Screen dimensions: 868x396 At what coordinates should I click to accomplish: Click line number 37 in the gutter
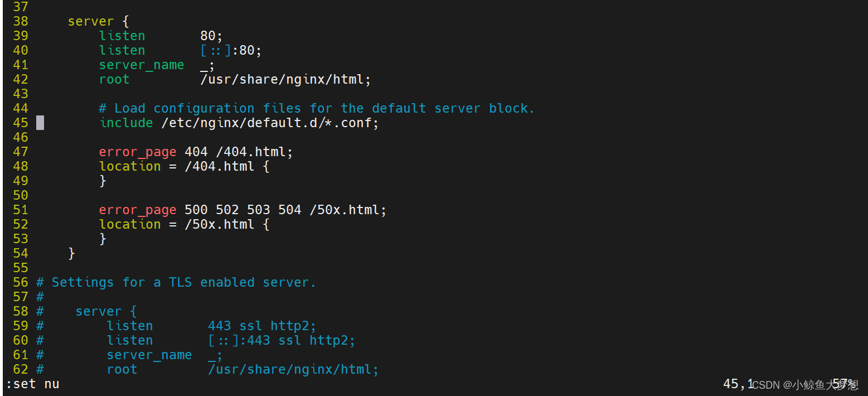pyautogui.click(x=21, y=7)
